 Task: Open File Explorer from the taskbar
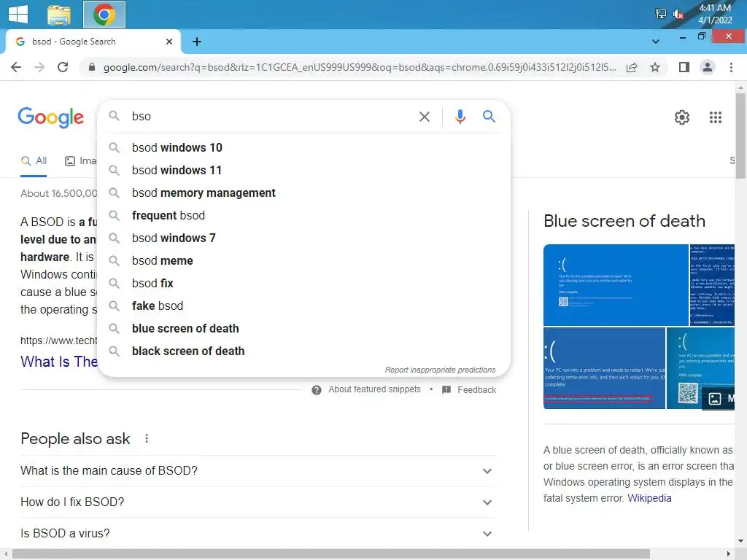point(59,15)
